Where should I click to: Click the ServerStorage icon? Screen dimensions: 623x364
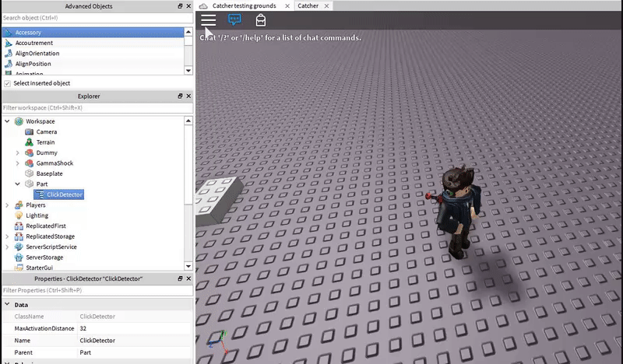(x=19, y=257)
